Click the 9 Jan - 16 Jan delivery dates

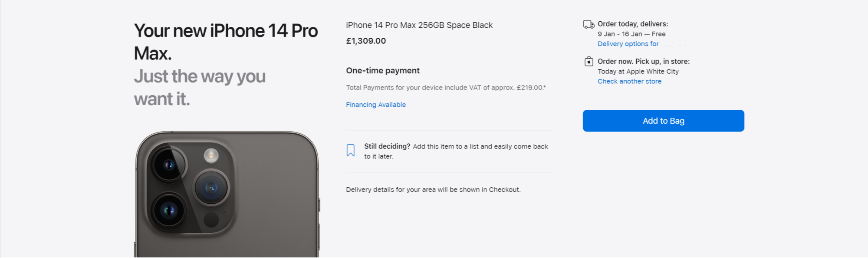[x=631, y=34]
